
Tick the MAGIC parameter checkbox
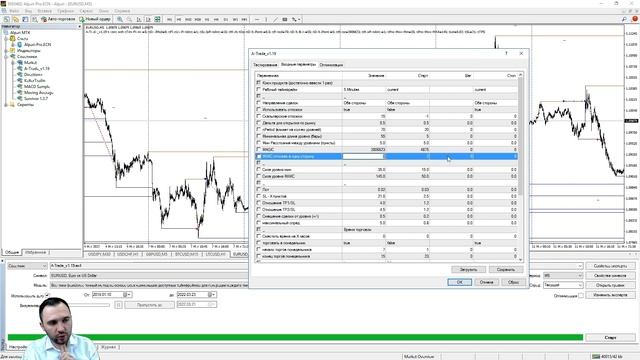point(258,149)
